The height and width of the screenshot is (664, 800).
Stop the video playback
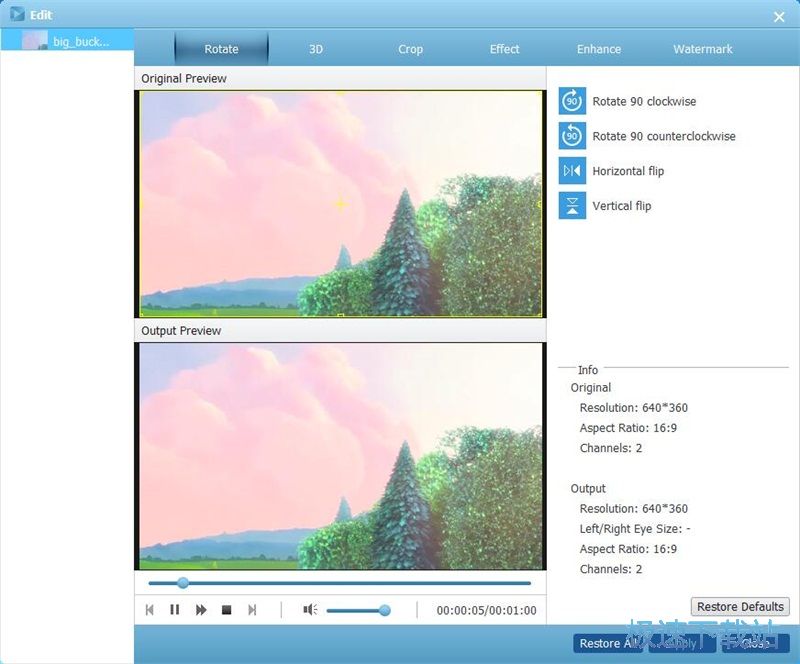[x=227, y=610]
